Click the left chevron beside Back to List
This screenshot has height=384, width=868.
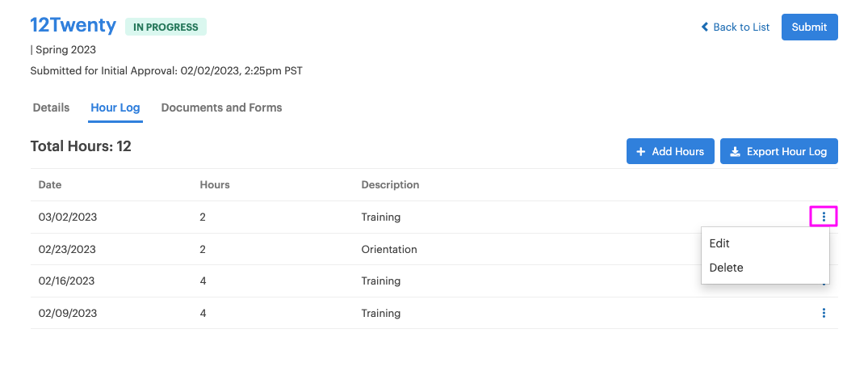[705, 27]
